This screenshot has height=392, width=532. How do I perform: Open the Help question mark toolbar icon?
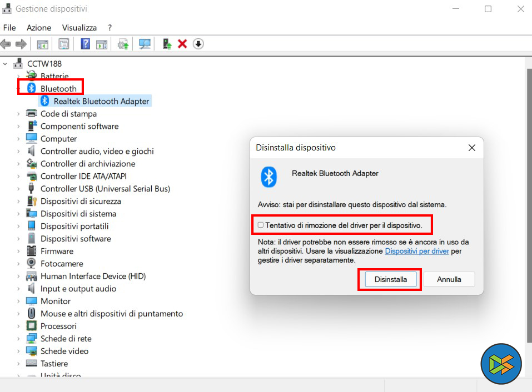pyautogui.click(x=85, y=44)
